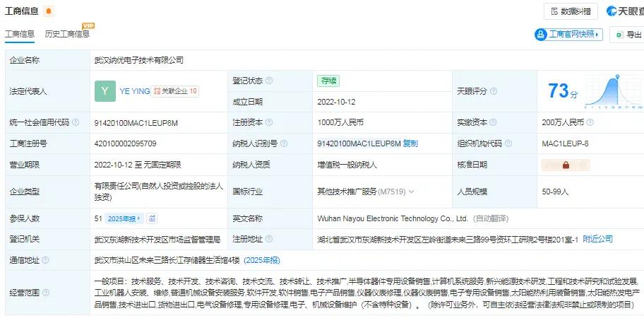The width and height of the screenshot is (644, 323).
Task: Click help icon beside 注册地址
Action: (269, 239)
